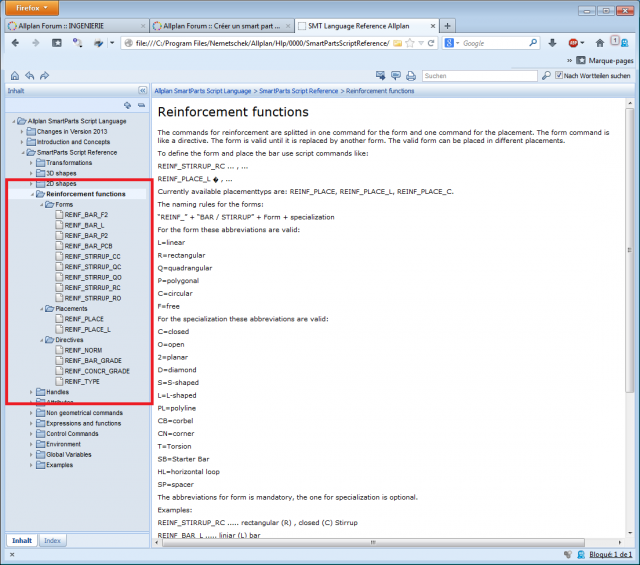
Task: Open the Adblock Plus dropdown arrow
Action: click(x=582, y=43)
